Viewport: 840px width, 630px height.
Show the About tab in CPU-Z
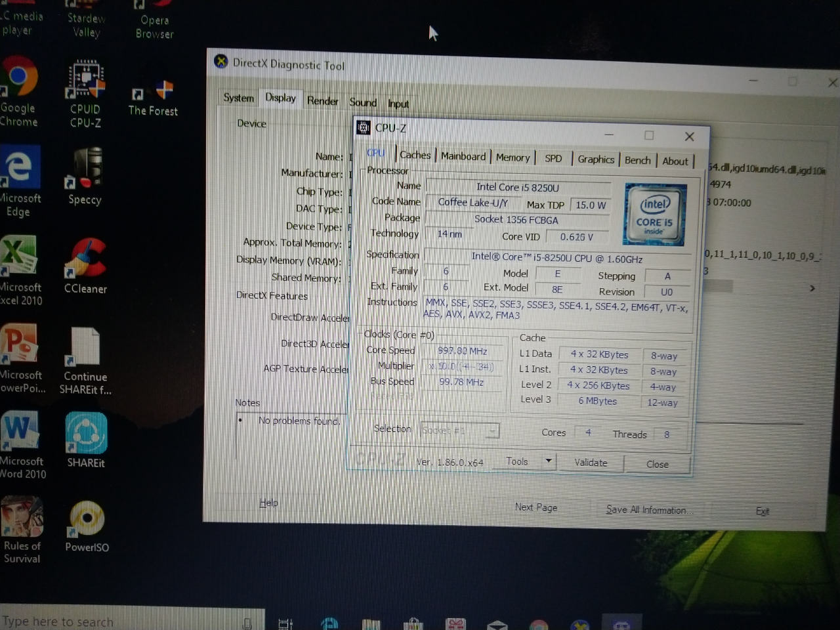675,161
